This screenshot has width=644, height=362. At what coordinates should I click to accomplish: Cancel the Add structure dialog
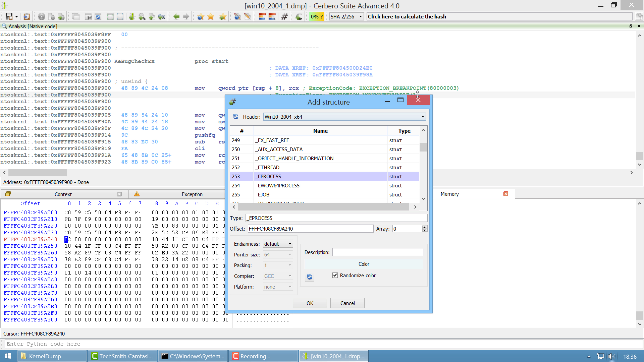[x=347, y=303]
